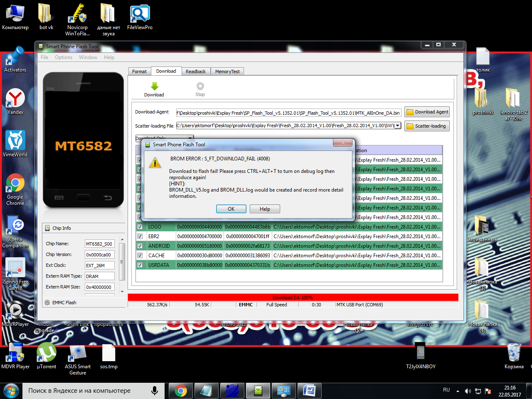Open µTorrent desktop shortcut
Screen dimensions: 532x399
click(x=47, y=352)
